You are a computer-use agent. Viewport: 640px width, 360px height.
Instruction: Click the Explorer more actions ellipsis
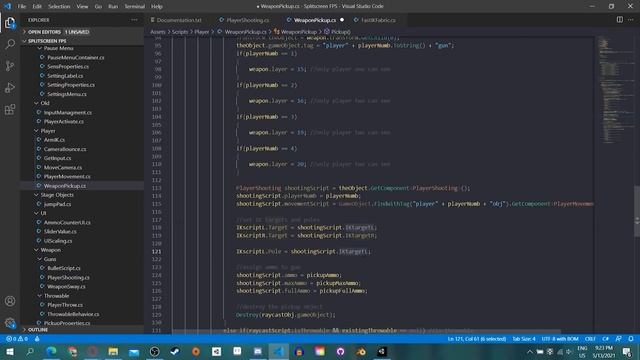tap(134, 20)
